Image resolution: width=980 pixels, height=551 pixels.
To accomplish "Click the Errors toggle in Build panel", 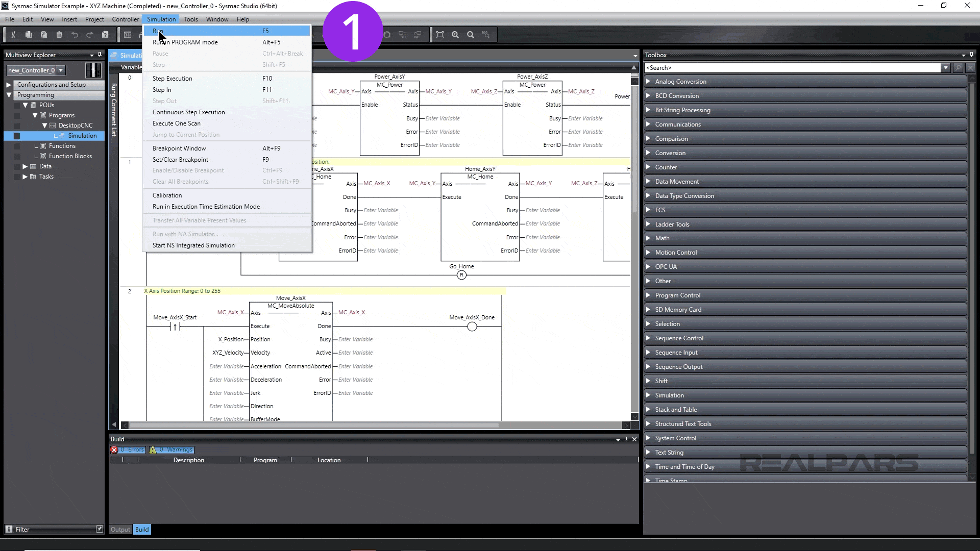I will (x=129, y=449).
